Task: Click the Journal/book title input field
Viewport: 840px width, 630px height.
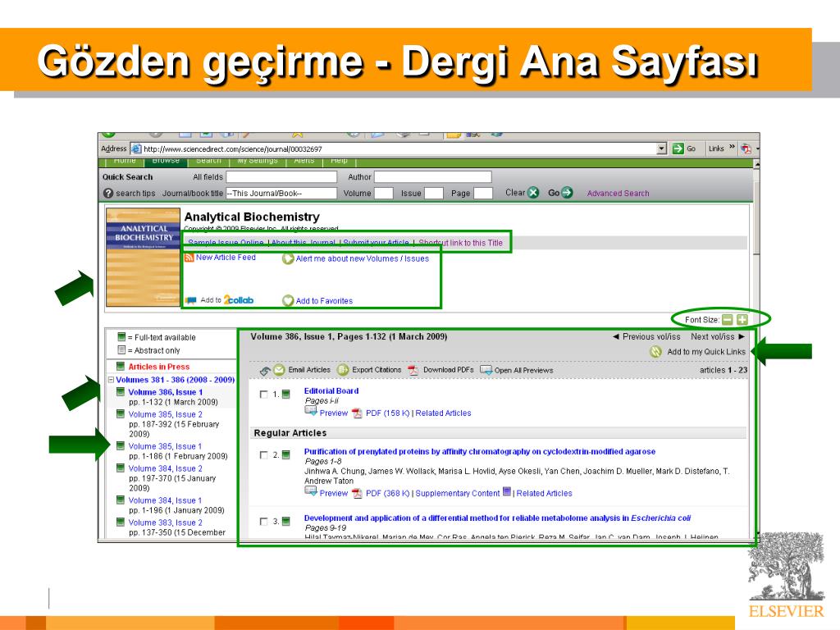Action: coord(281,194)
